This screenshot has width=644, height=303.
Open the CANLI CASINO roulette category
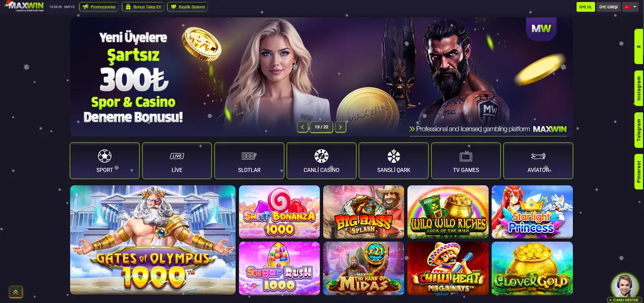321,161
